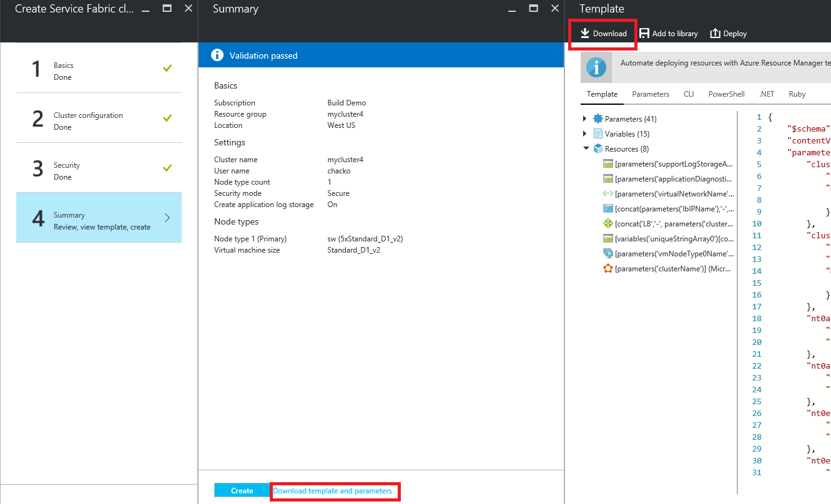Click the Resources cube icon in tree
The image size is (831, 504).
point(598,148)
